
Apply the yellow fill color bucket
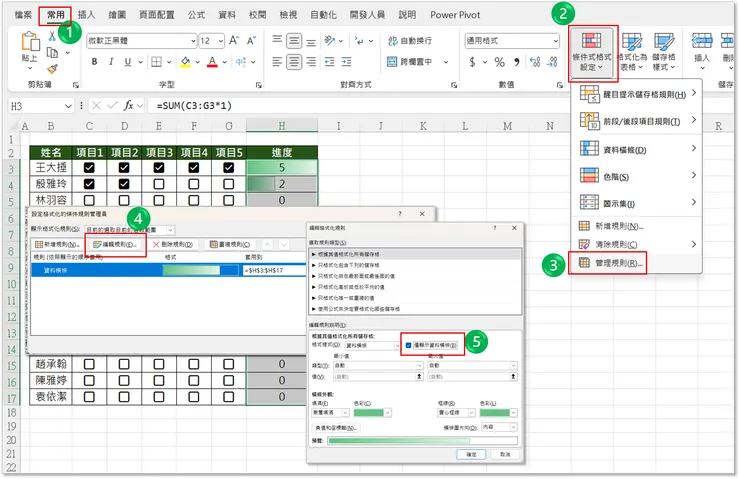tap(185, 62)
